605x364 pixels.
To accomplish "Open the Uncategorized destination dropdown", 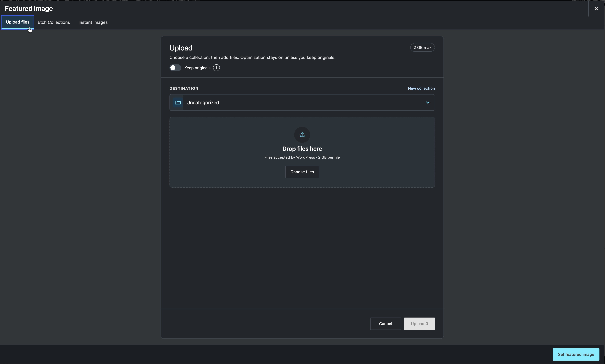I will click(x=302, y=102).
